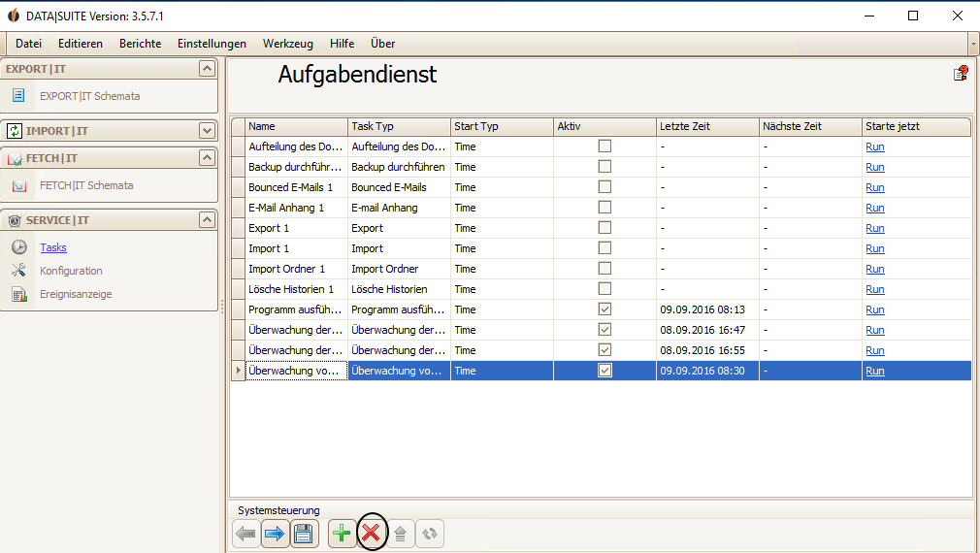This screenshot has height=553, width=980.
Task: Open the Über menu
Action: (382, 44)
